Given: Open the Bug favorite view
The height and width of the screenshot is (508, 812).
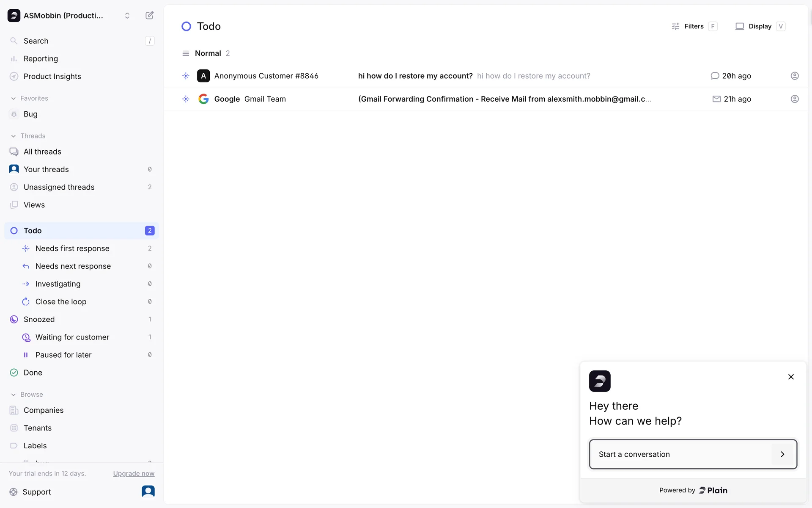Looking at the screenshot, I should [x=30, y=114].
